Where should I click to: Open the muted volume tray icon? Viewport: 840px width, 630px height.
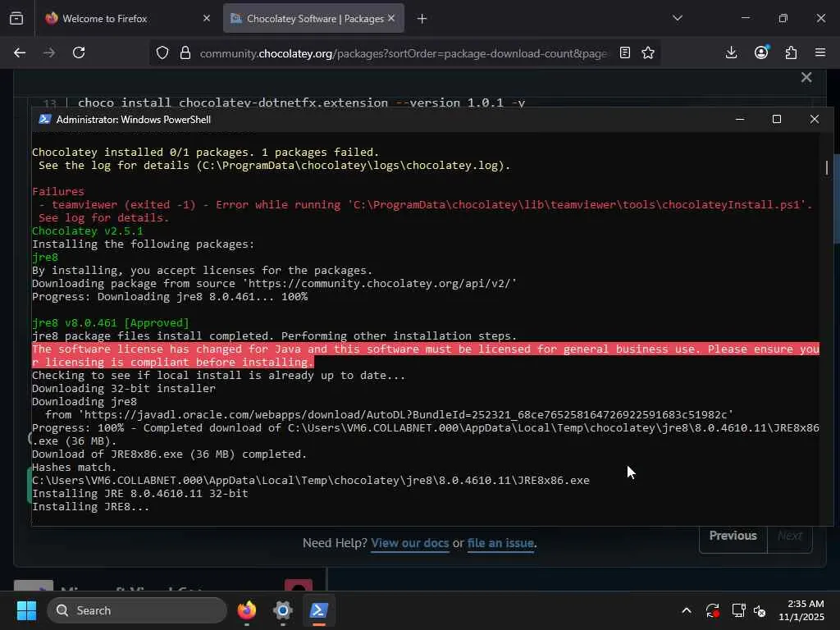point(760,610)
